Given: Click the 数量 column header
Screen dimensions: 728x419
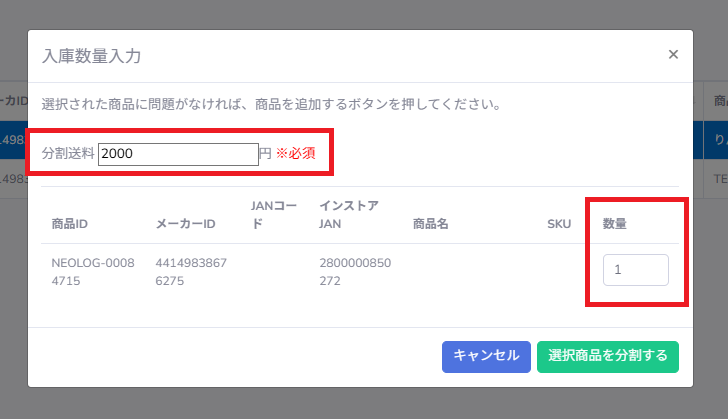Looking at the screenshot, I should (615, 224).
